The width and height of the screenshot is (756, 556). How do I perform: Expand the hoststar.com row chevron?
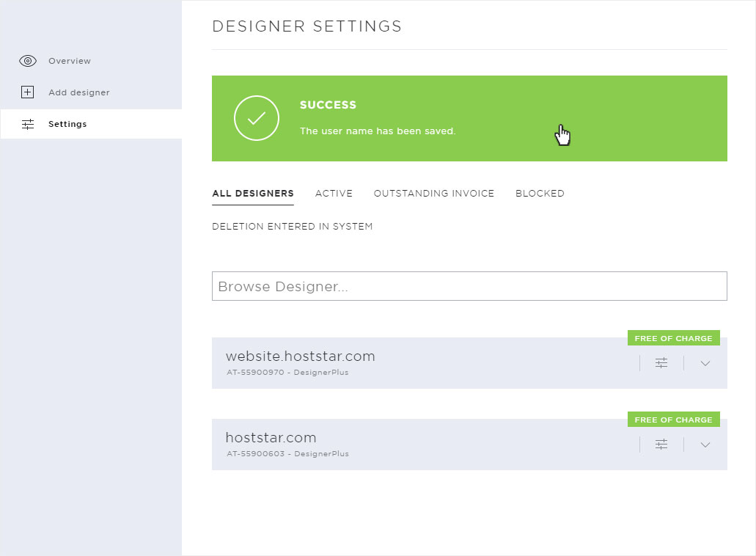[705, 445]
